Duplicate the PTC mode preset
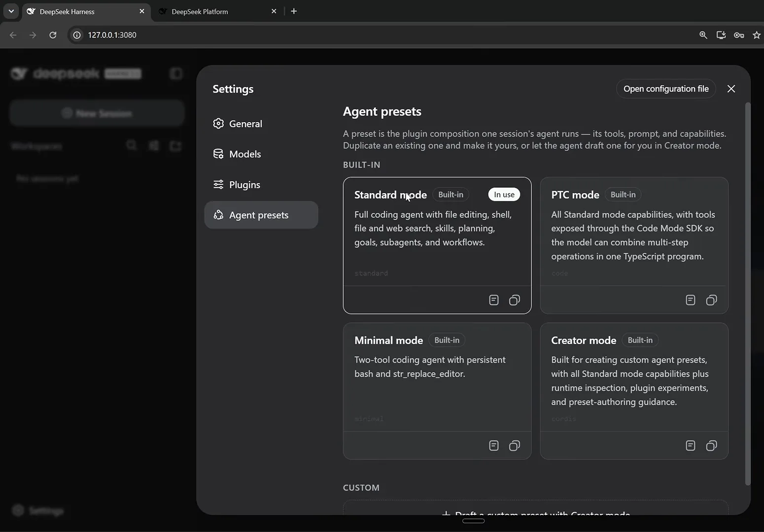 pyautogui.click(x=711, y=300)
